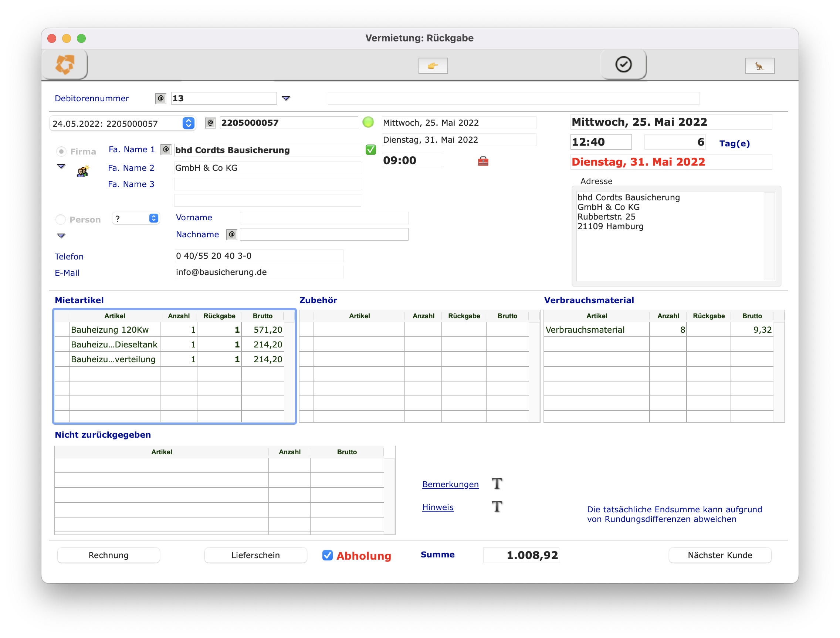Click the red toolbox icon
The height and width of the screenshot is (638, 840).
(482, 161)
